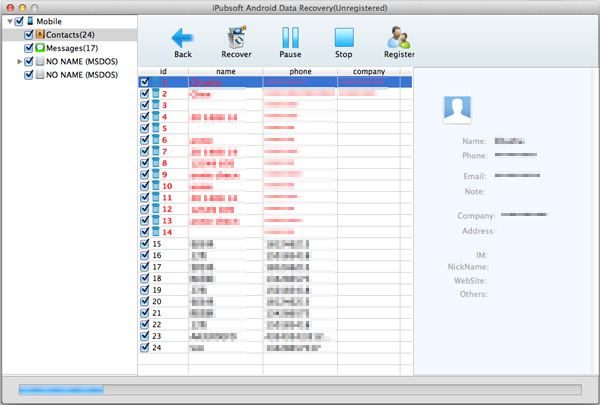Click the Messages speech bubble icon

[x=40, y=48]
